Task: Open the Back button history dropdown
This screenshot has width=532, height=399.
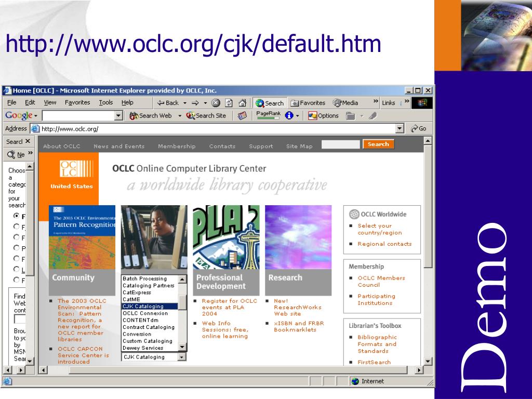Action: pos(185,103)
